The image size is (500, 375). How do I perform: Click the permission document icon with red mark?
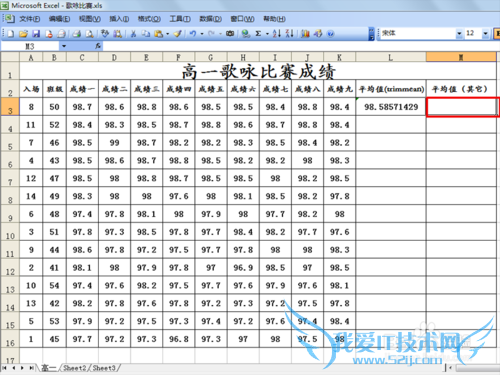click(x=49, y=34)
